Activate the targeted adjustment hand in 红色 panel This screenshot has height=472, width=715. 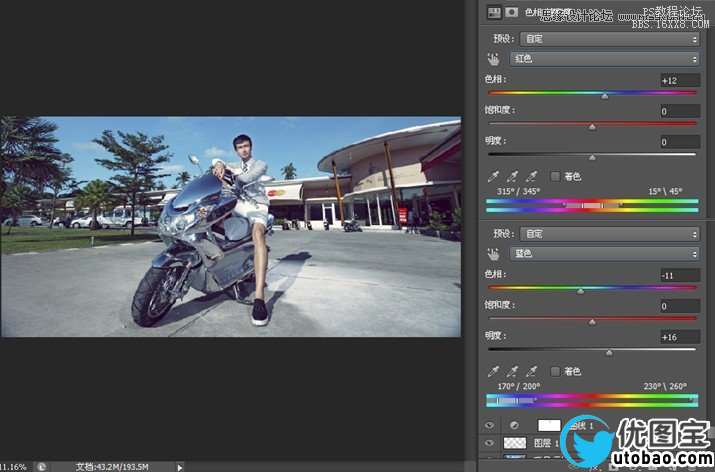point(494,59)
